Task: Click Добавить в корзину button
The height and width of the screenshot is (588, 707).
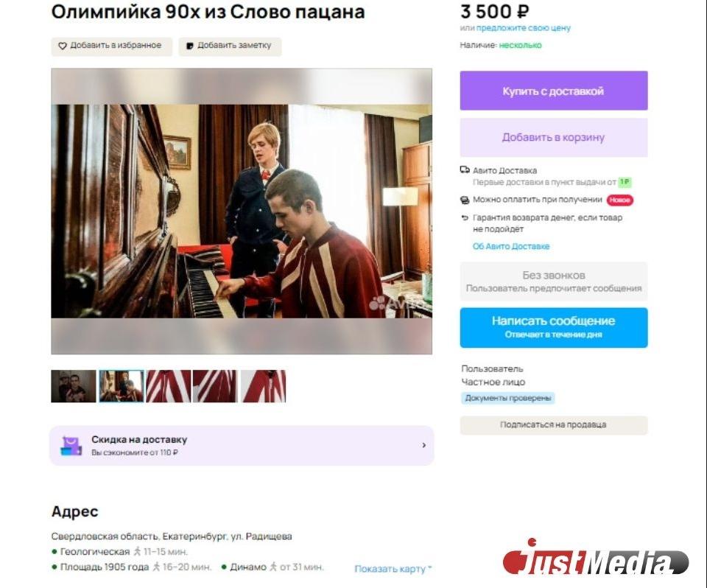Action: click(x=554, y=138)
